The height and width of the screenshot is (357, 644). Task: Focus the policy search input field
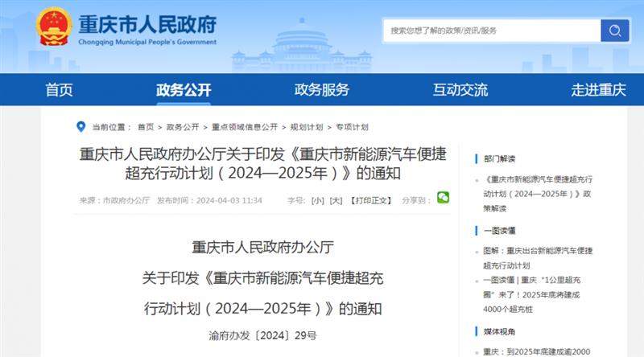[x=492, y=31]
